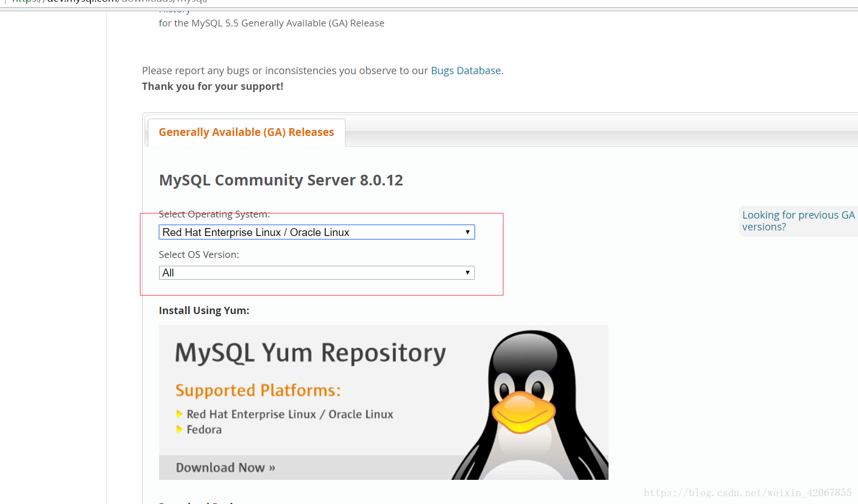Switch to Generally Available (GA) Releases tab
The height and width of the screenshot is (504, 858).
click(246, 132)
